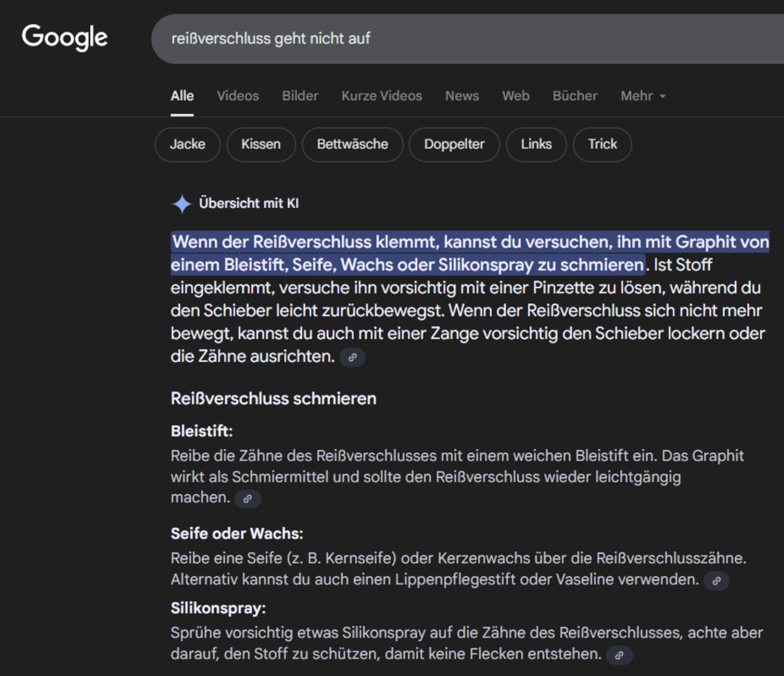Open source link icon after 'Zähne ausrichten'
784x676 pixels.
353,357
